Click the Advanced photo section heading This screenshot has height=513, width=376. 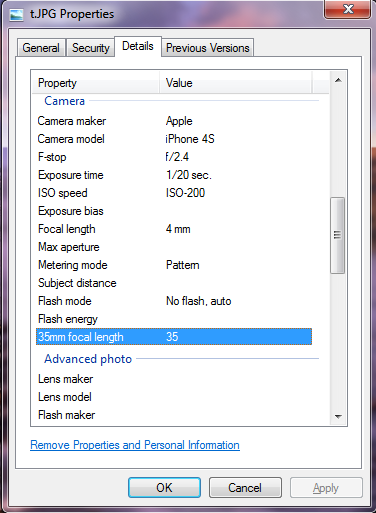pos(88,359)
